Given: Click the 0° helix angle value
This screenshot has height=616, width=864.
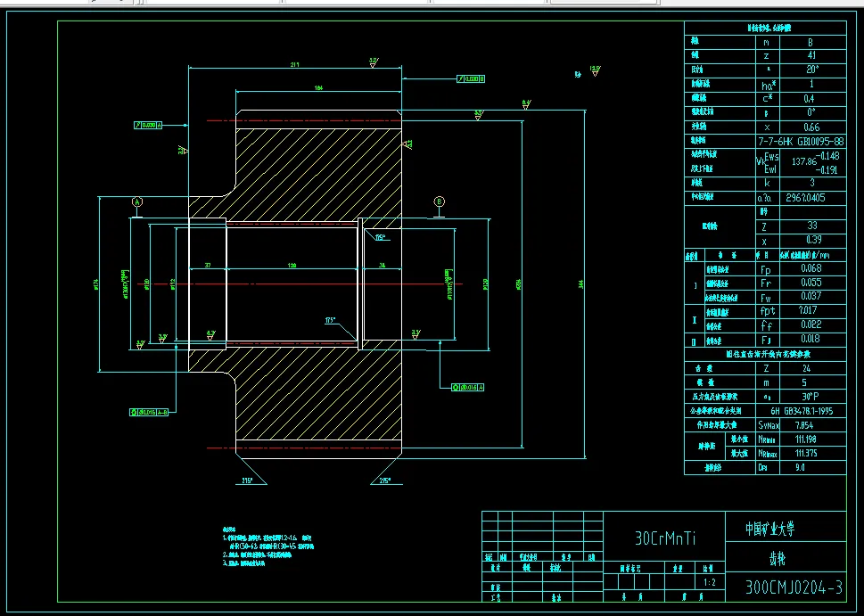Looking at the screenshot, I should (811, 112).
